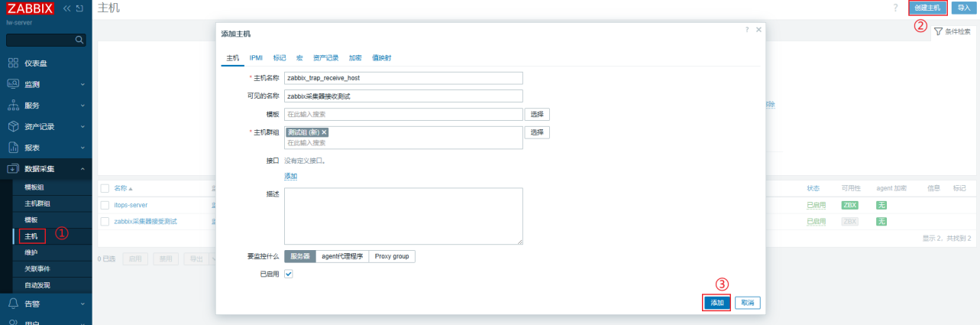The height and width of the screenshot is (325, 980).
Task: Collapse the 数据采集 menu chevron
Action: coord(82,169)
